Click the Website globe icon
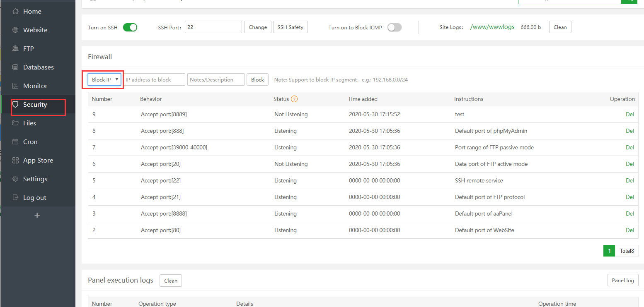The height and width of the screenshot is (307, 644). [x=15, y=30]
